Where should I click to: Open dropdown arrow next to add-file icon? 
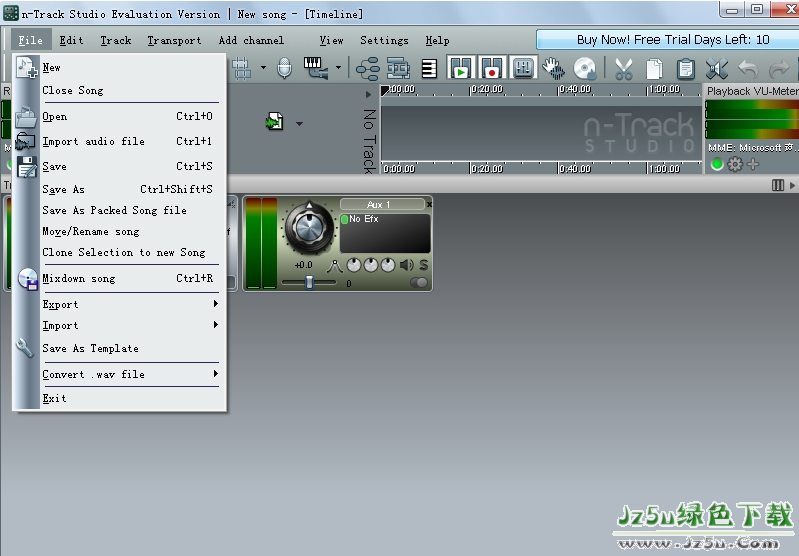[299, 123]
